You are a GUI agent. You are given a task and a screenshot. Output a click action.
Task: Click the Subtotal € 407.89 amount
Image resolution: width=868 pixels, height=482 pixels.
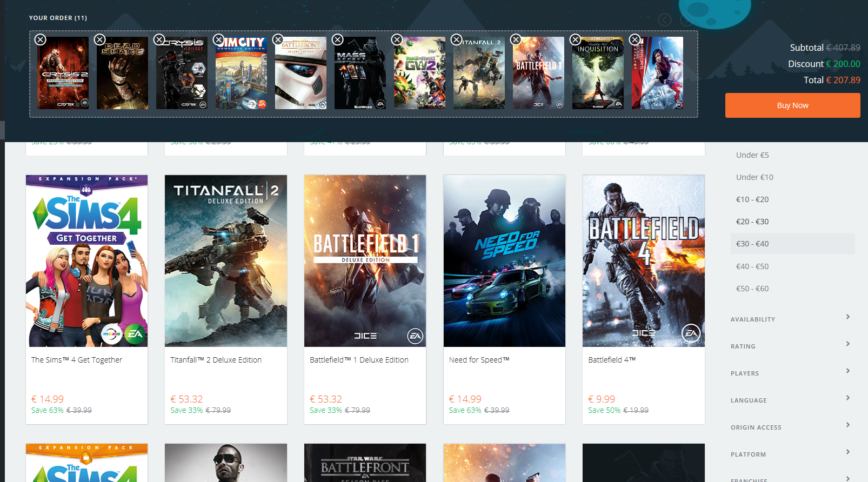coord(843,48)
